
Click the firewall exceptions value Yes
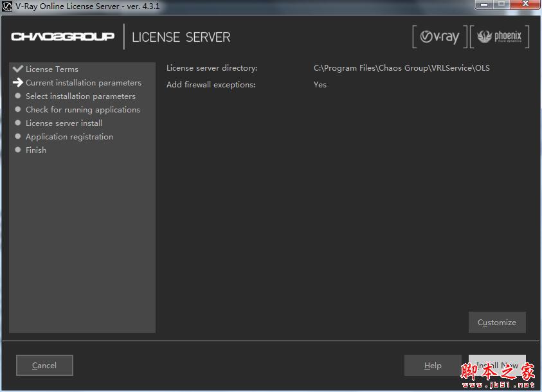(x=320, y=85)
